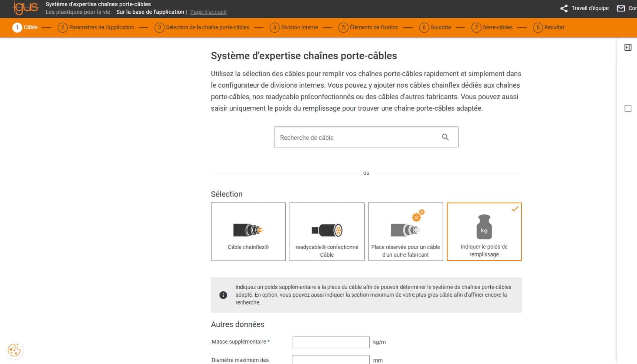Screen dimensions: 637x364
Task: Tick the checkbox in right sidebar
Action: pos(628,108)
